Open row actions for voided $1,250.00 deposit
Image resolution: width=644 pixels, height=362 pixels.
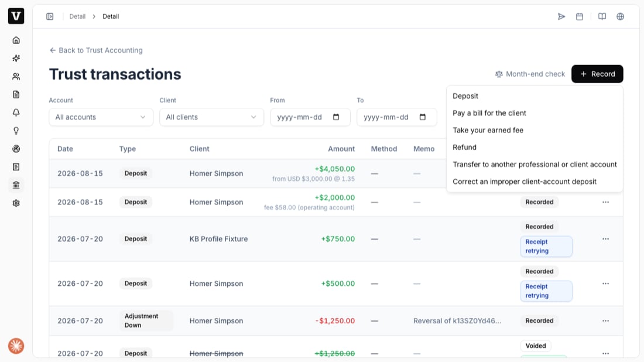point(605,353)
